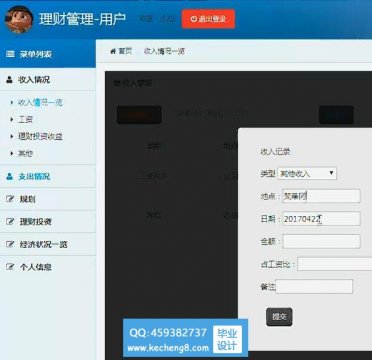Click the person icon beside 收入情况
Viewport: 372px width, 360px height.
pos(10,80)
